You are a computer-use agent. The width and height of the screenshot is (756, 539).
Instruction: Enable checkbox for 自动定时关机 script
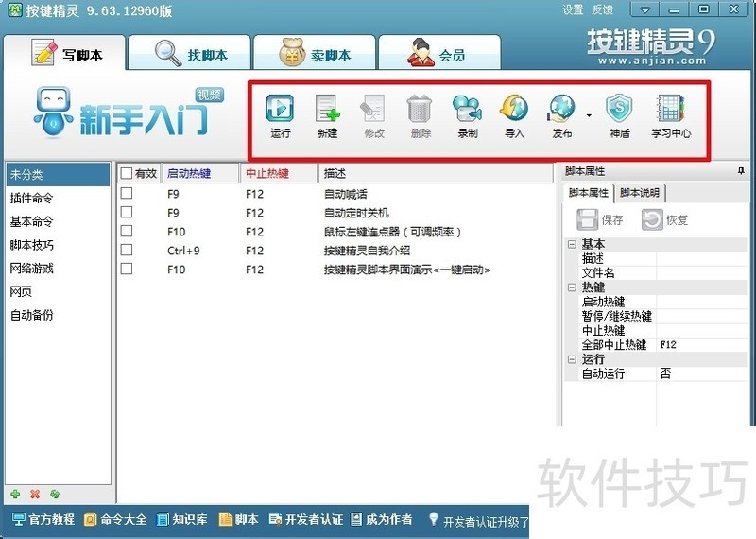coord(127,212)
